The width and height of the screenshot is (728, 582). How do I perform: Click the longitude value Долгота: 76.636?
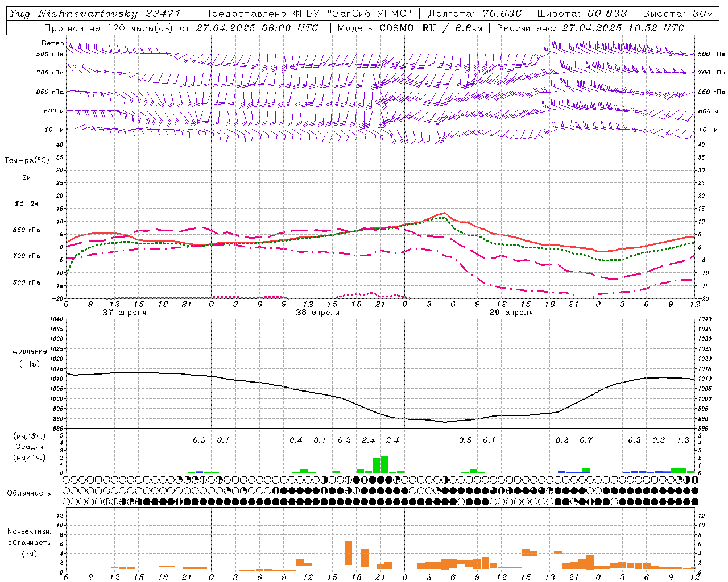474,14
